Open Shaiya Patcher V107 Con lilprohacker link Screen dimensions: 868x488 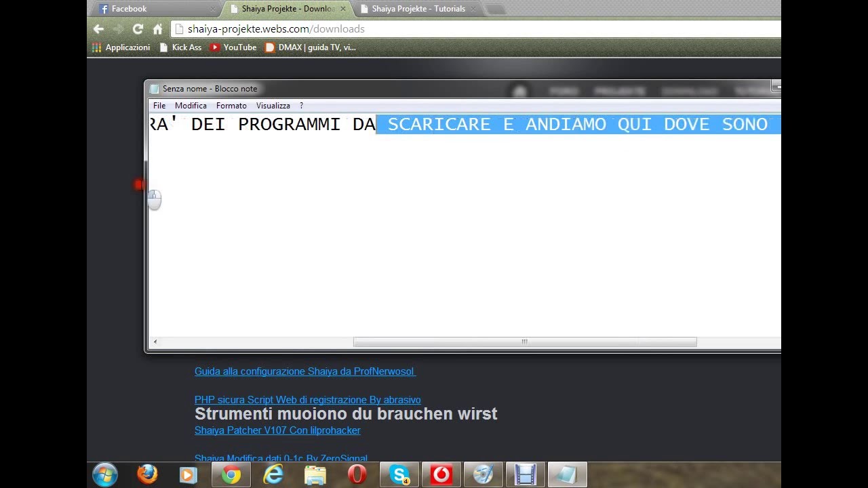(277, 430)
